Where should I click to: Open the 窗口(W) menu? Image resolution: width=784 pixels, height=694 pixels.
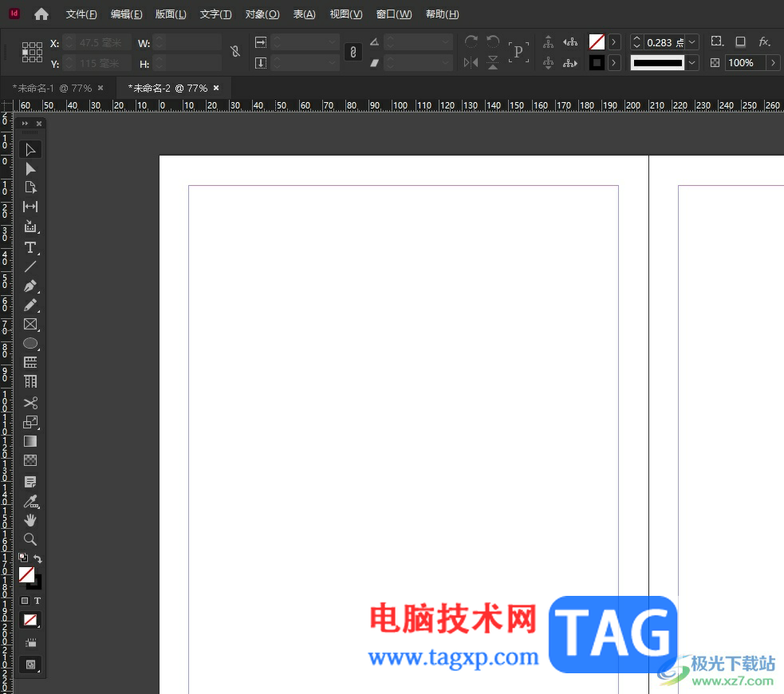393,14
